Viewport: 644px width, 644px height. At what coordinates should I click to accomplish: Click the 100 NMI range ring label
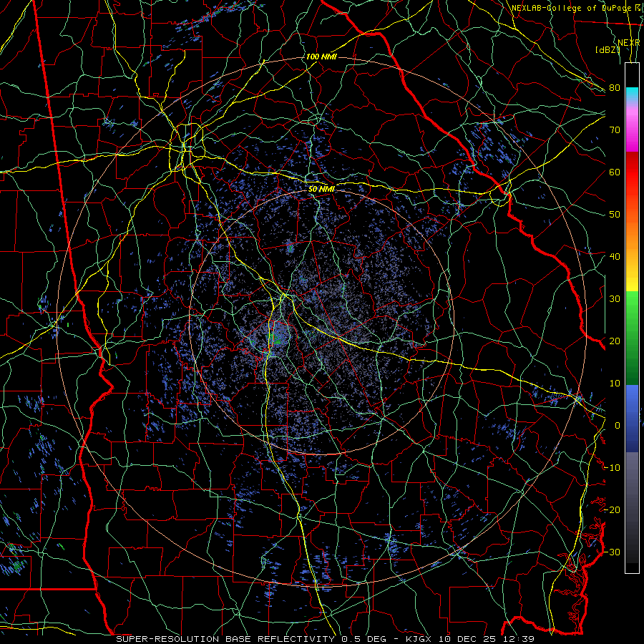(321, 57)
